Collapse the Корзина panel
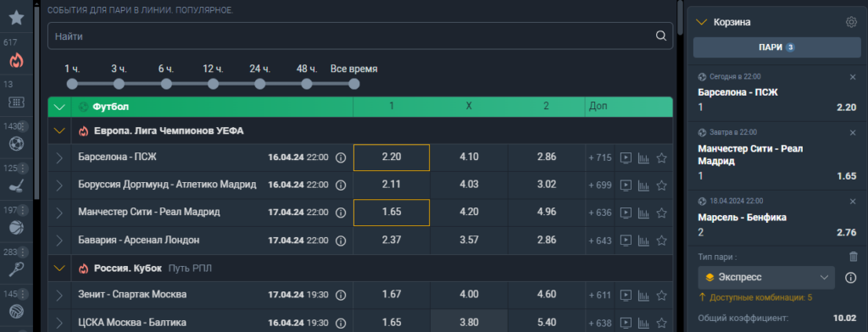 (701, 22)
